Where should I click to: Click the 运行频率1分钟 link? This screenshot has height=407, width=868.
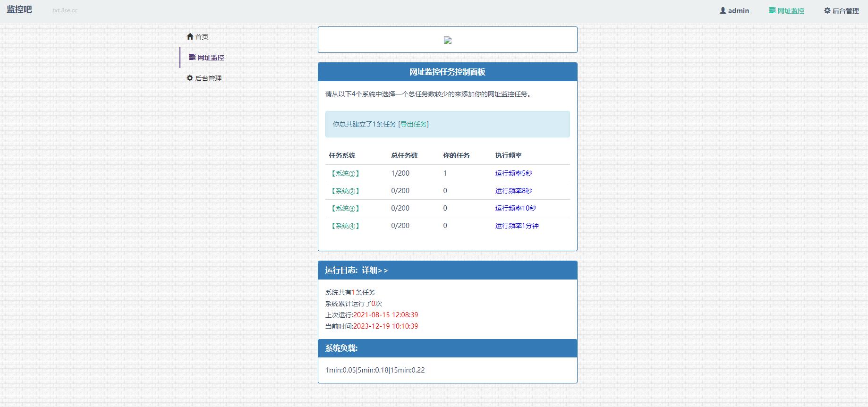(x=517, y=226)
